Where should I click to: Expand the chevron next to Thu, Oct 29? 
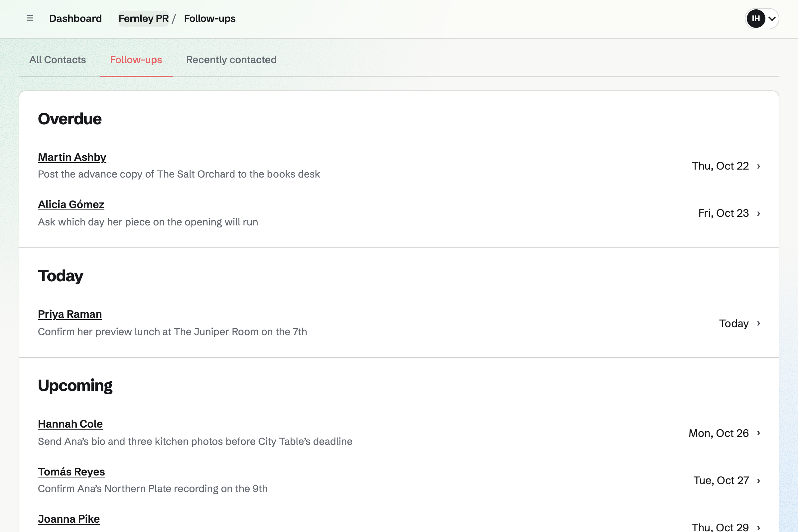[759, 528]
